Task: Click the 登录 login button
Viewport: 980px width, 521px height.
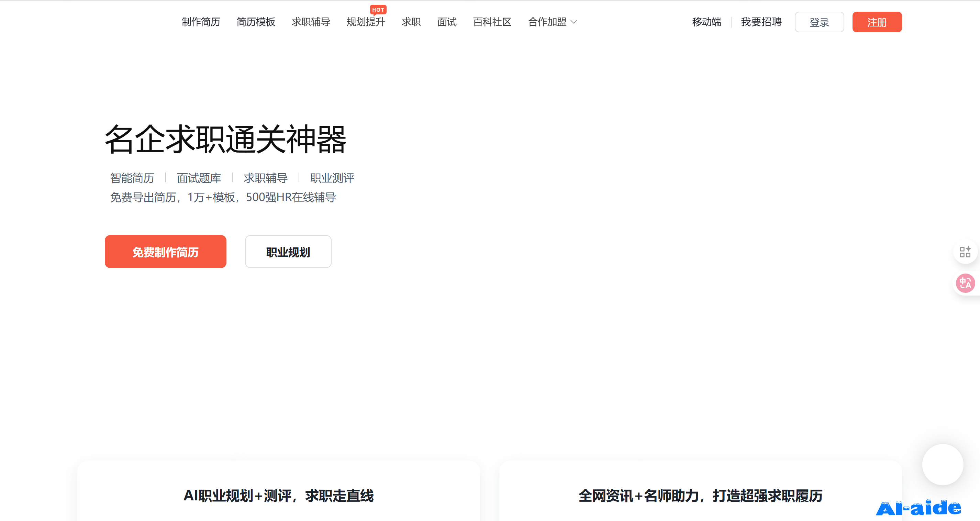Action: (x=819, y=22)
